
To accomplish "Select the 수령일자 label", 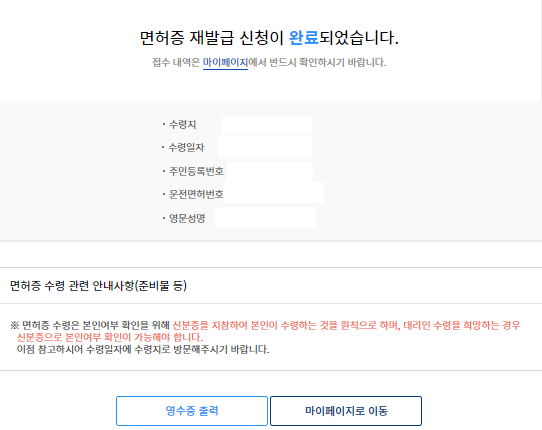I will 186,148.
